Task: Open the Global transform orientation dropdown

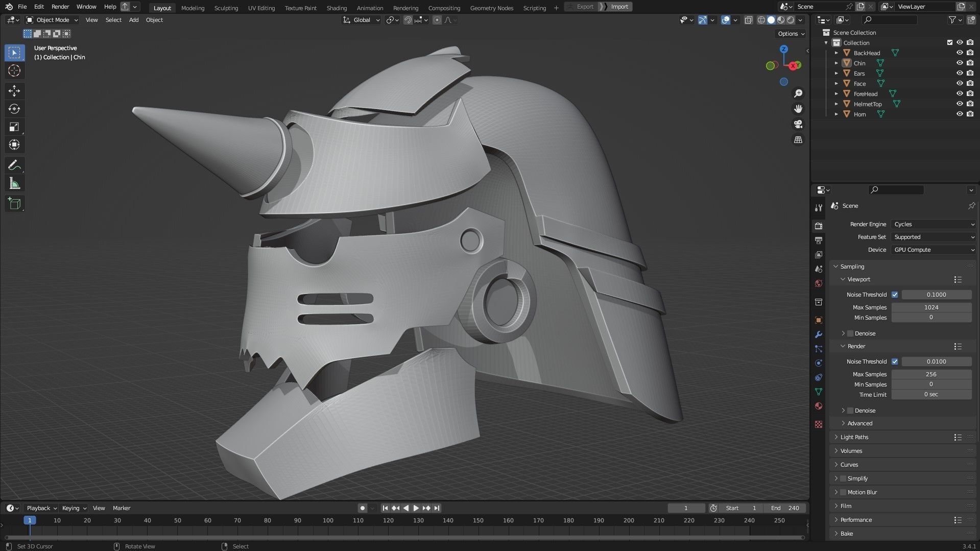Action: pyautogui.click(x=362, y=20)
